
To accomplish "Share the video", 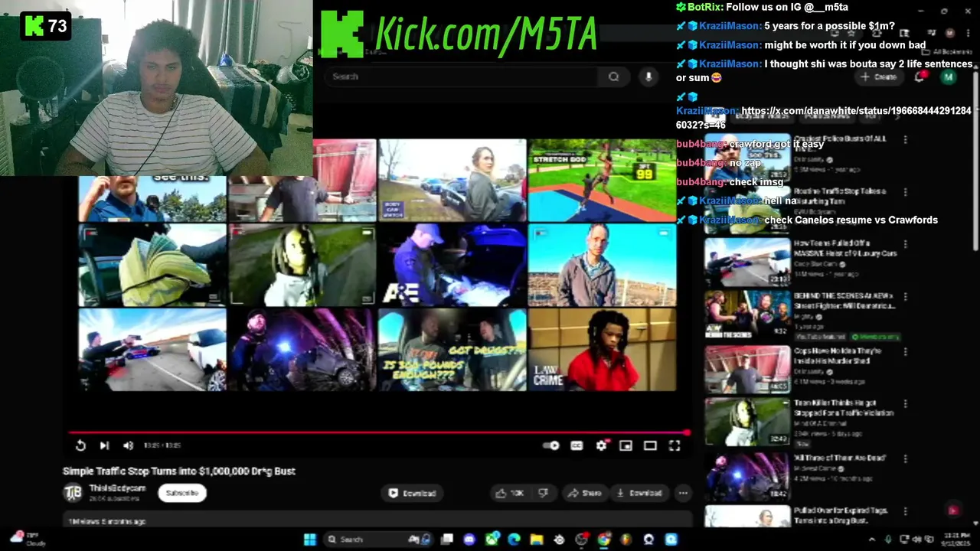I will (584, 494).
